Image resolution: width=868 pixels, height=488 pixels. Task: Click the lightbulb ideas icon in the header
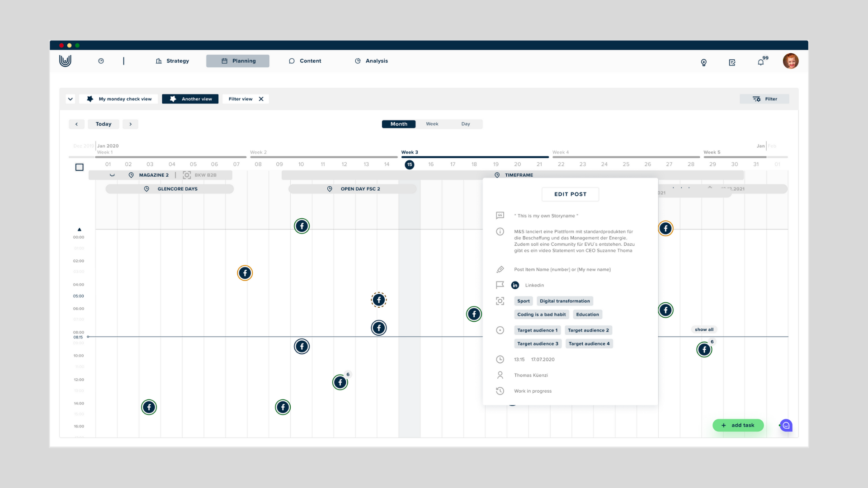point(703,63)
